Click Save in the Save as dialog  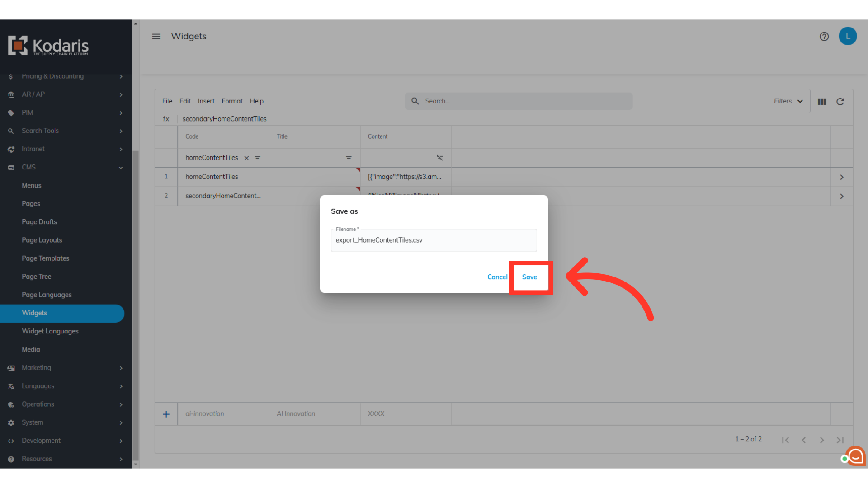[529, 277]
